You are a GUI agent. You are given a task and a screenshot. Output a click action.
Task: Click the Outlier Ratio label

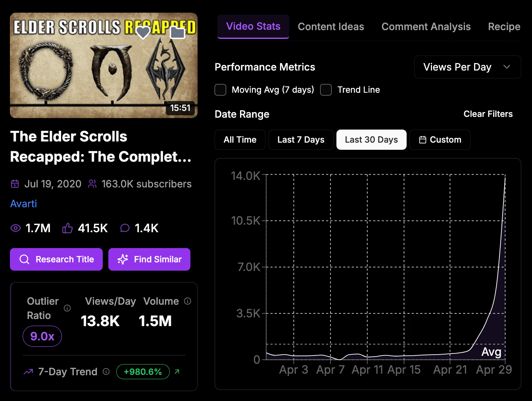(x=43, y=308)
